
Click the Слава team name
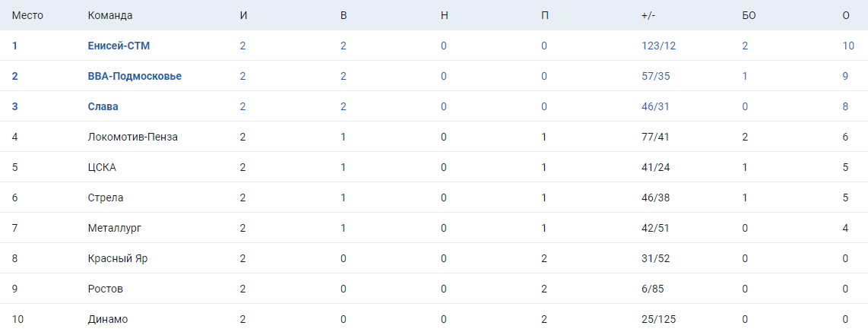pos(103,106)
